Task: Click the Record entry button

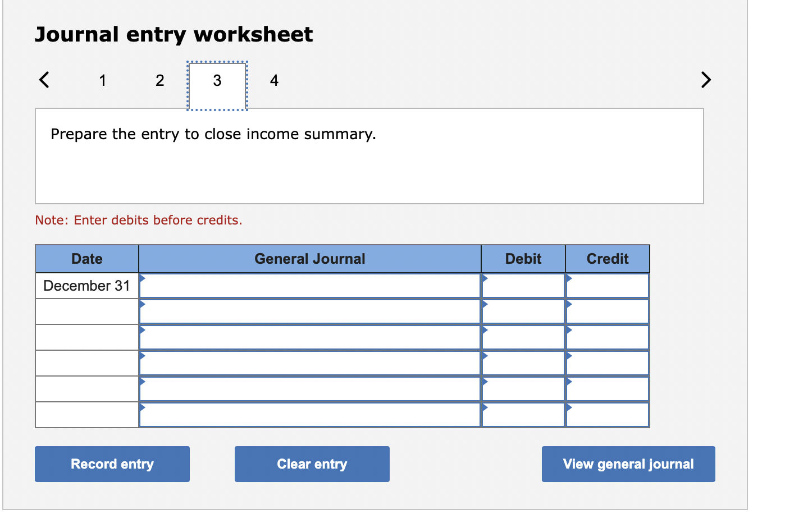Action: pos(112,464)
